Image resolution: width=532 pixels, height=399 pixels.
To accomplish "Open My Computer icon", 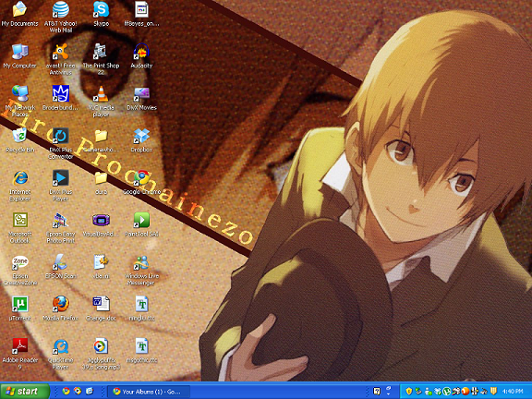I will 19,52.
